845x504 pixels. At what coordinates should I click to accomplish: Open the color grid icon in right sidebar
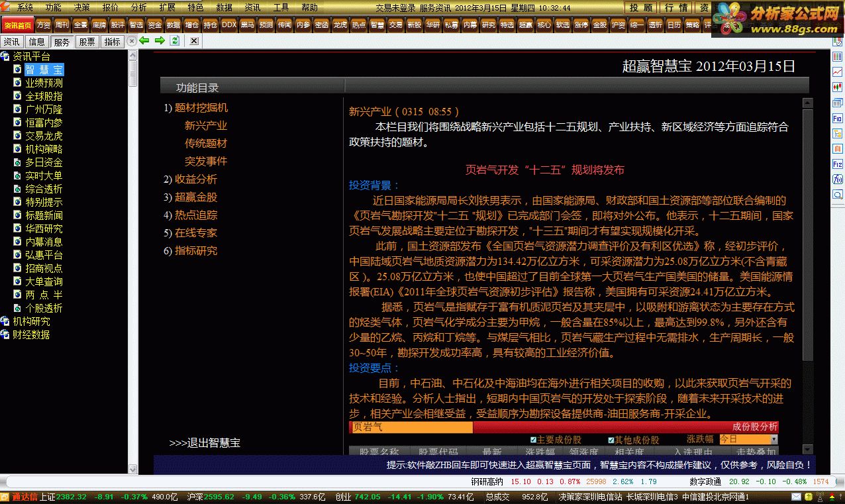click(838, 57)
